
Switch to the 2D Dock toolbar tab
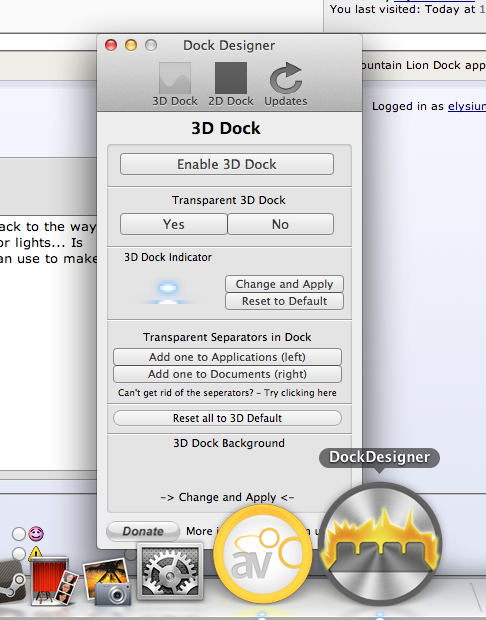231,84
